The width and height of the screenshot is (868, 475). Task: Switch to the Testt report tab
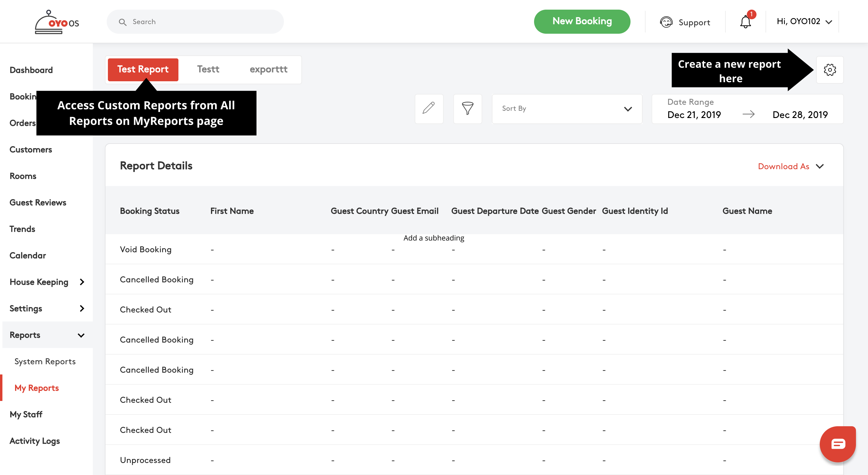point(208,69)
